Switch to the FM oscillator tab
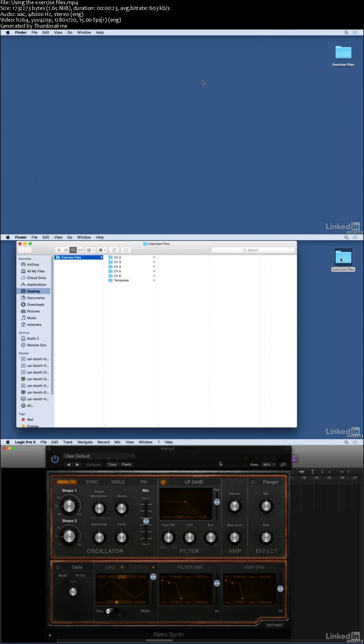The height and width of the screenshot is (644, 364). (144, 482)
